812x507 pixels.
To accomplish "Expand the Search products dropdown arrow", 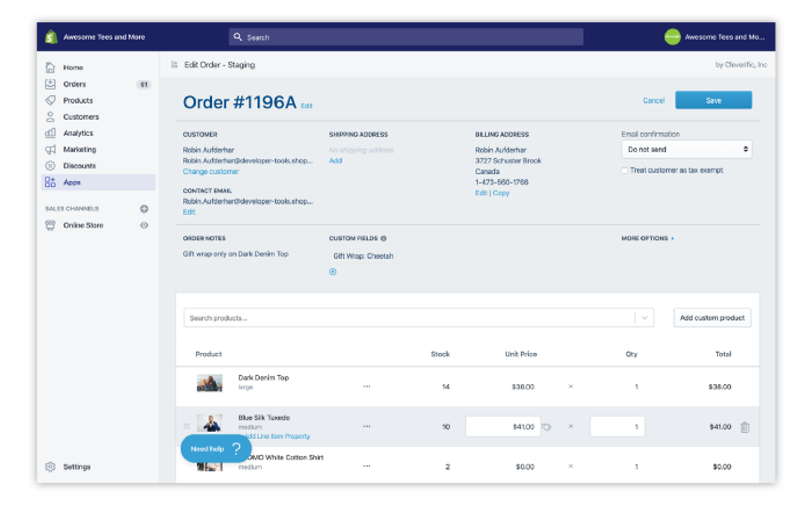I will click(x=644, y=318).
